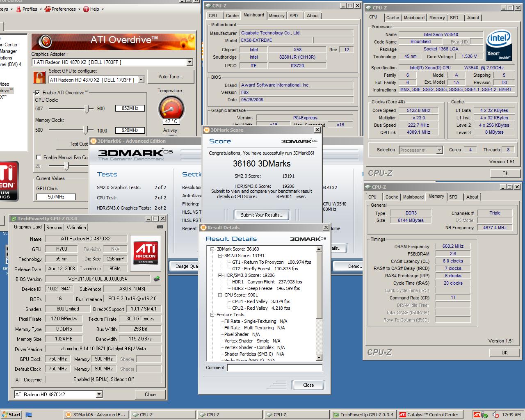Viewport: 525px width, 420px height.
Task: Click the GPU Clock 852MHz value field
Action: pos(130,108)
